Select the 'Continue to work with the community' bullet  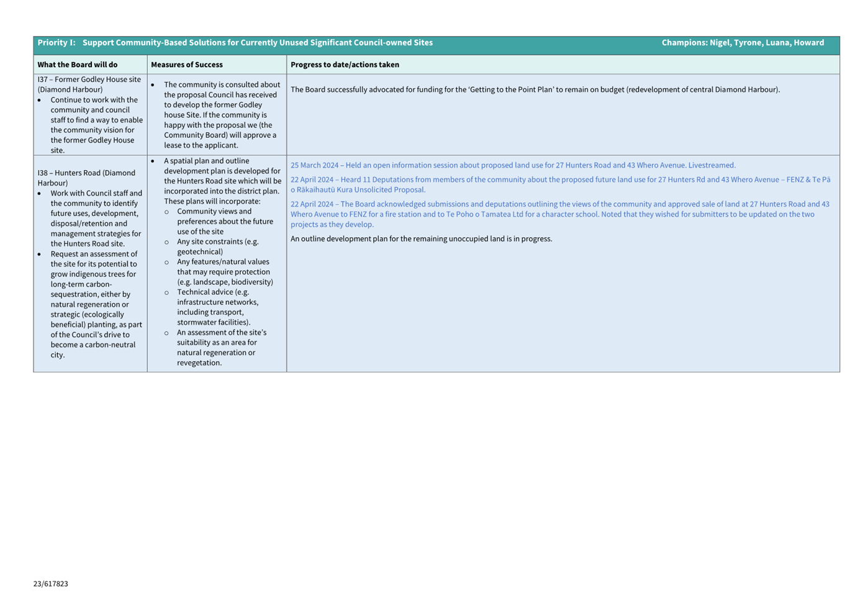pos(96,125)
